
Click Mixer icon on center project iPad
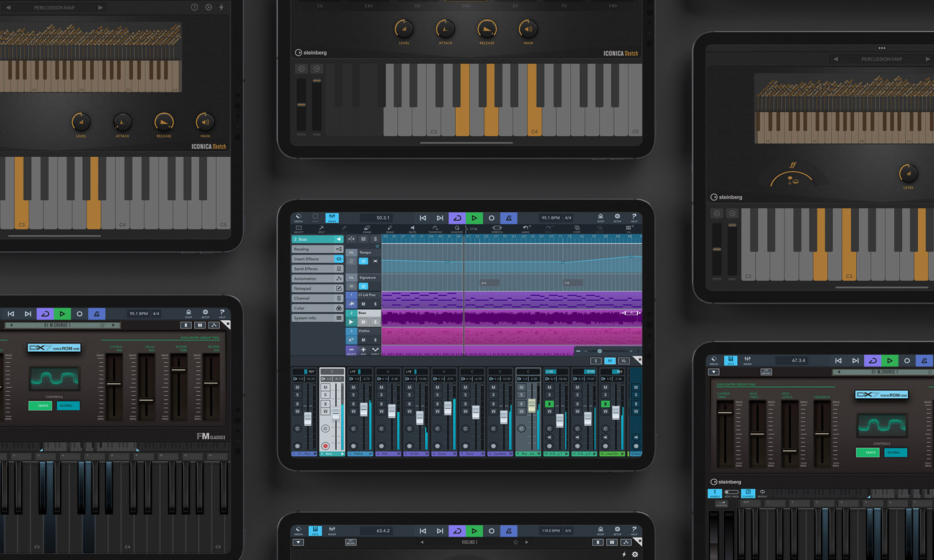pyautogui.click(x=332, y=218)
